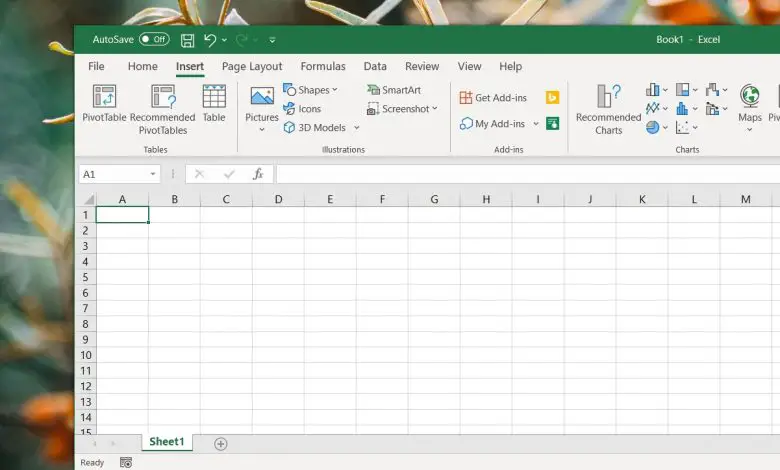Expand the Pictures dropdown chevron
This screenshot has width=780, height=470.
[262, 130]
